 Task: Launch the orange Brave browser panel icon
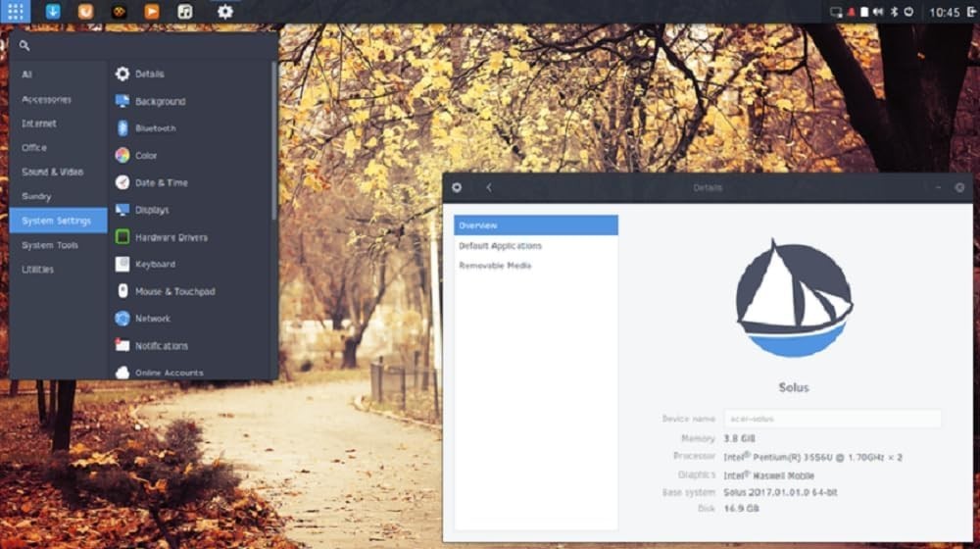point(85,11)
